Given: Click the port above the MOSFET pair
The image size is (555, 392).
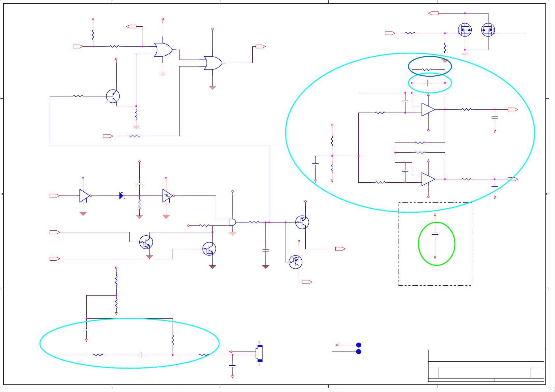Looking at the screenshot, I should [x=433, y=13].
